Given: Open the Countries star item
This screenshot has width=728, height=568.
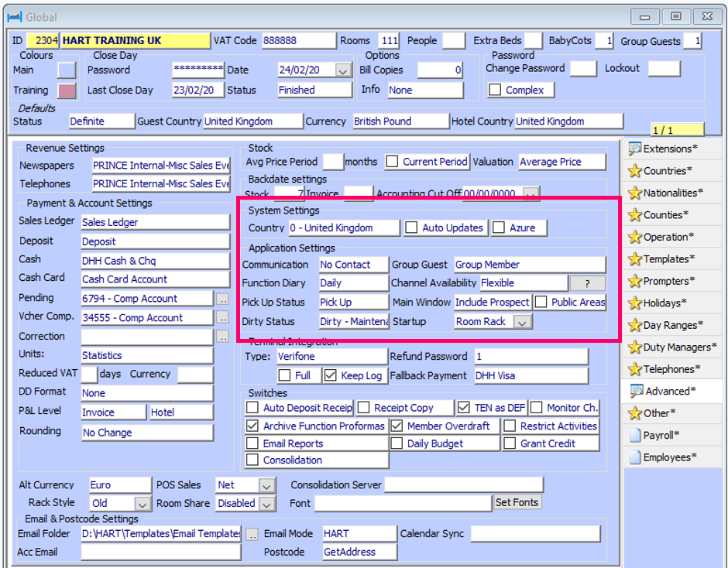Looking at the screenshot, I should (x=671, y=171).
